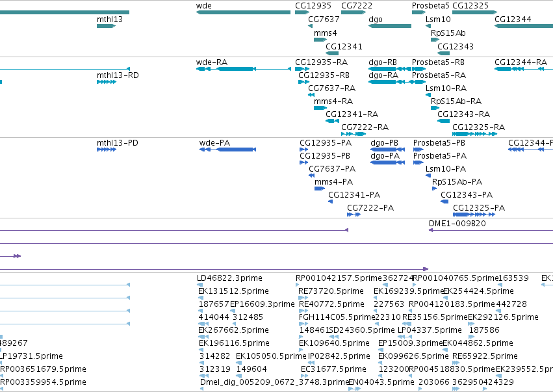This screenshot has height=392, width=553.
Task: Select the EK105050.5prime label
Action: pyautogui.click(x=271, y=356)
